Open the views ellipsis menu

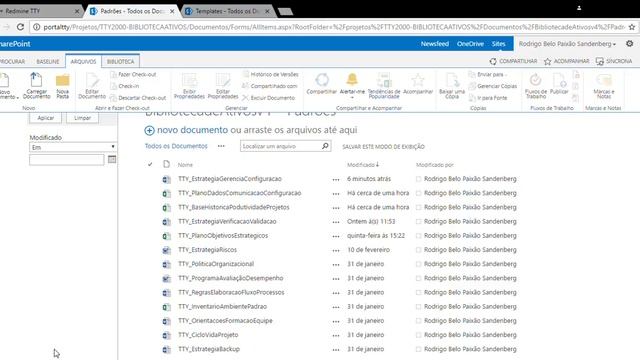(221, 146)
